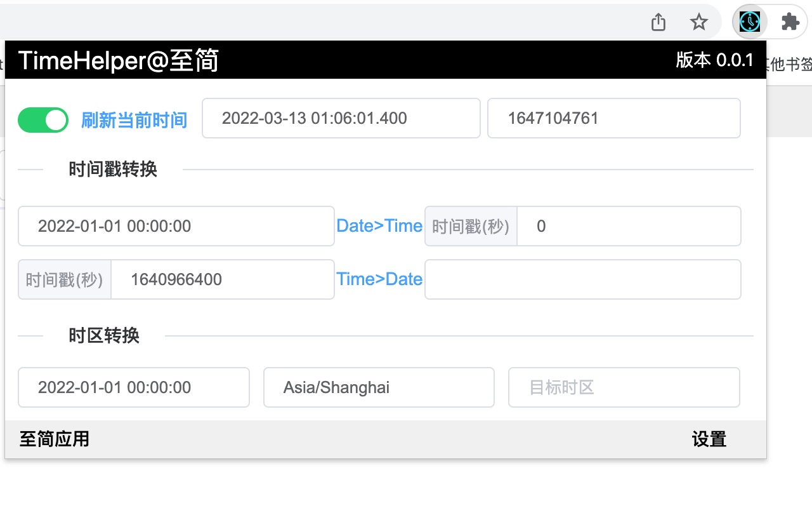Click the 时间戳转换 section header
Viewport: 812px width, 508px height.
tap(112, 170)
